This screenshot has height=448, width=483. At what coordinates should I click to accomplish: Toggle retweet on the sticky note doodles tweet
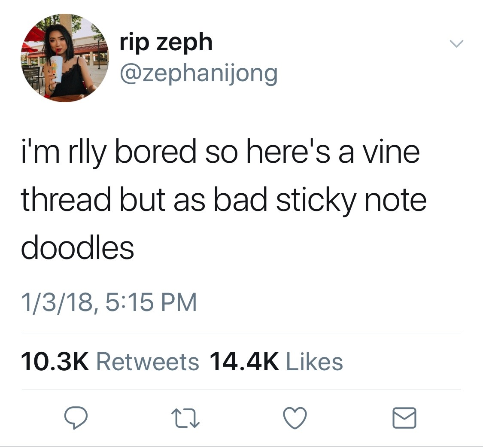point(185,418)
